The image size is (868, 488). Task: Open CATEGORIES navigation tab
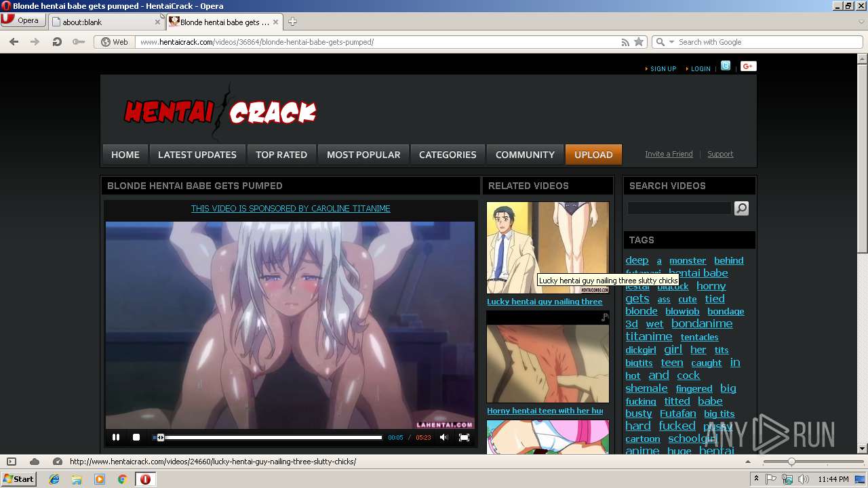pos(448,155)
